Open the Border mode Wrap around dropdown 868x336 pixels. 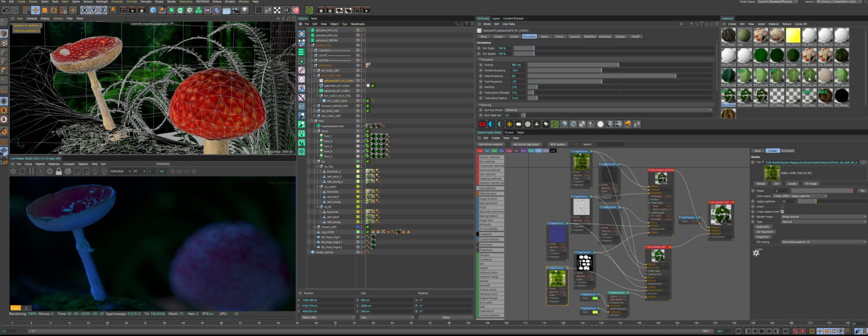[x=824, y=217]
